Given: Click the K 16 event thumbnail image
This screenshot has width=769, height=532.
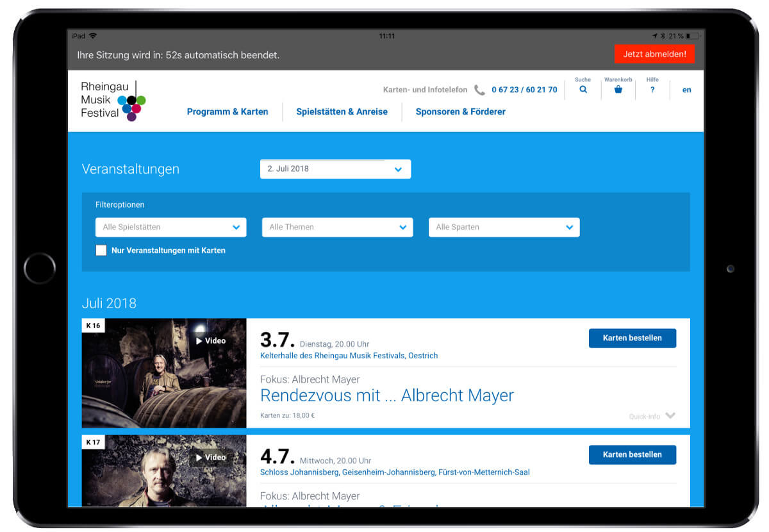Looking at the screenshot, I should click(x=164, y=373).
